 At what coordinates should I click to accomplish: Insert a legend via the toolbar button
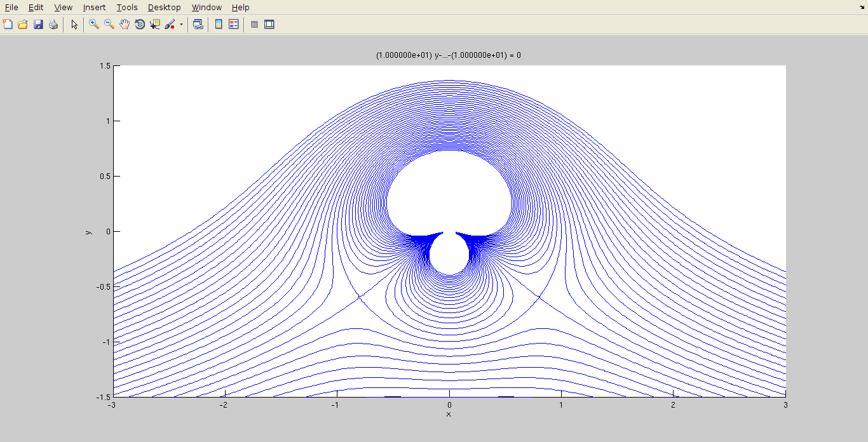[234, 25]
